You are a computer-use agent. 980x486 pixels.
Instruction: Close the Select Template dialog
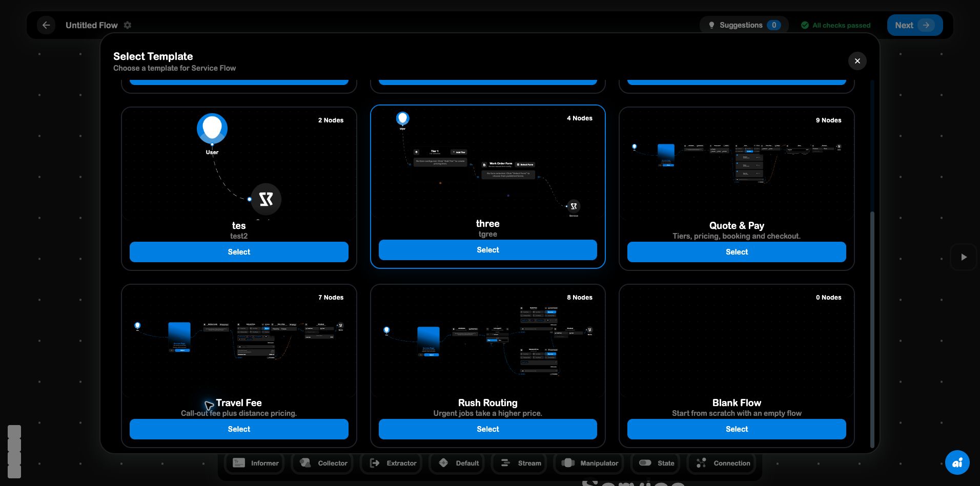click(x=857, y=61)
